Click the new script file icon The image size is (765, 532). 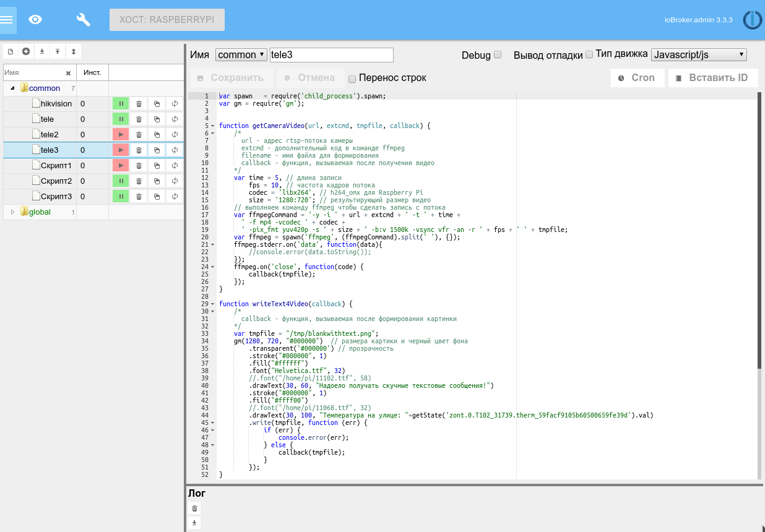[x=11, y=51]
